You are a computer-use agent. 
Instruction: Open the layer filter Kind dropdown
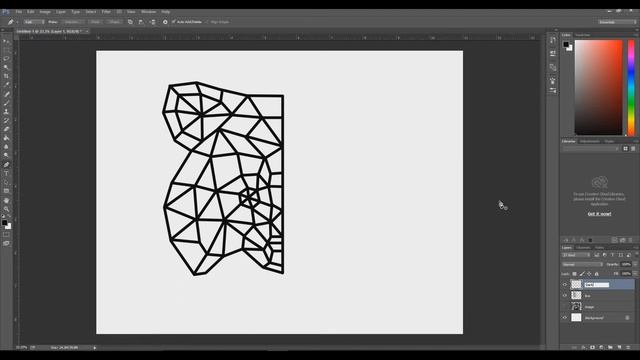576,255
